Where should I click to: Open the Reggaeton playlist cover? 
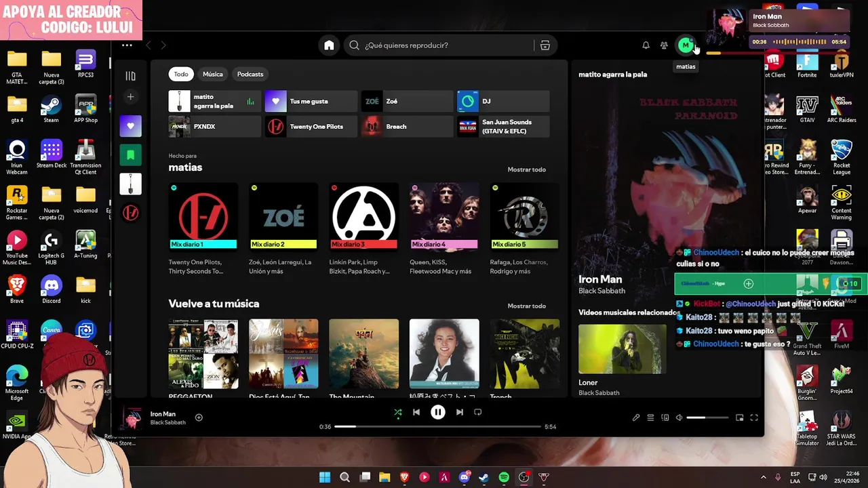[203, 354]
